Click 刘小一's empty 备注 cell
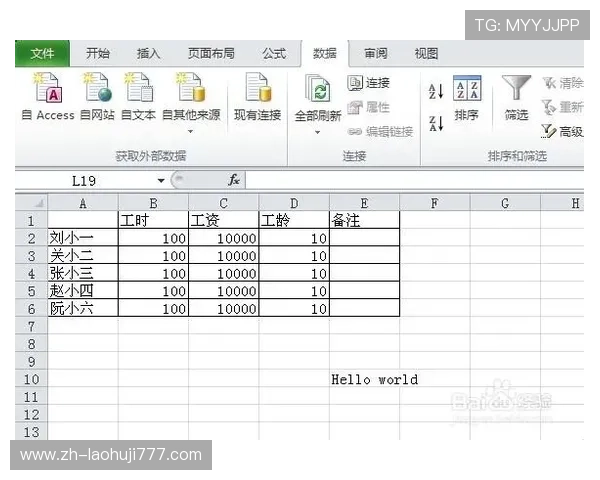The image size is (600, 480). pyautogui.click(x=365, y=238)
